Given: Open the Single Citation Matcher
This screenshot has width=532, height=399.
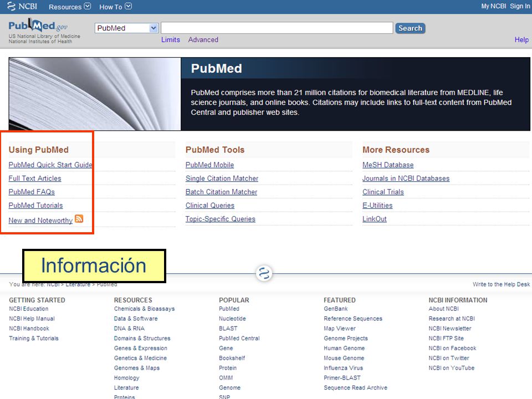Looking at the screenshot, I should pyautogui.click(x=222, y=178).
